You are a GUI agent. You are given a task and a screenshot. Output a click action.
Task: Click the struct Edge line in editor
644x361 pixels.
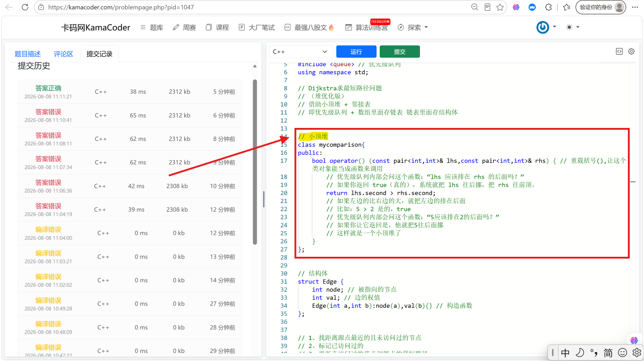(x=321, y=281)
